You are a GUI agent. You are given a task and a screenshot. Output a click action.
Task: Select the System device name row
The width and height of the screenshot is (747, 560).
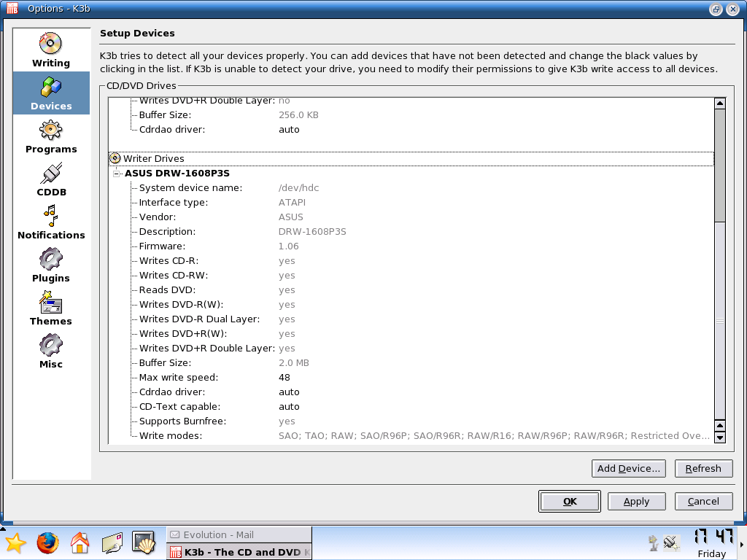tap(411, 188)
